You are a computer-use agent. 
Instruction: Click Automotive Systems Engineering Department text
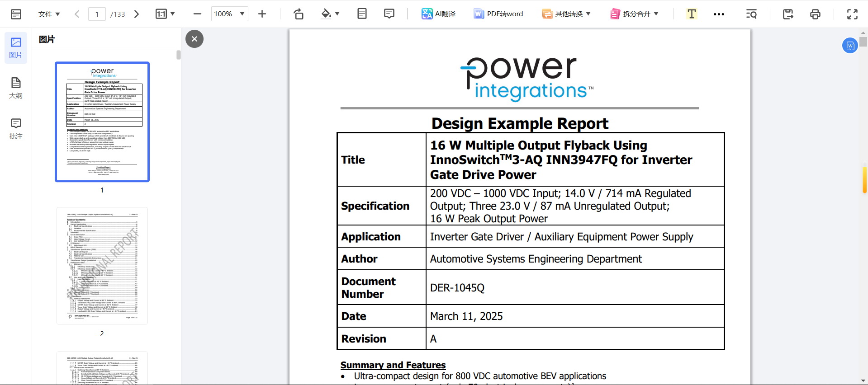[536, 259]
